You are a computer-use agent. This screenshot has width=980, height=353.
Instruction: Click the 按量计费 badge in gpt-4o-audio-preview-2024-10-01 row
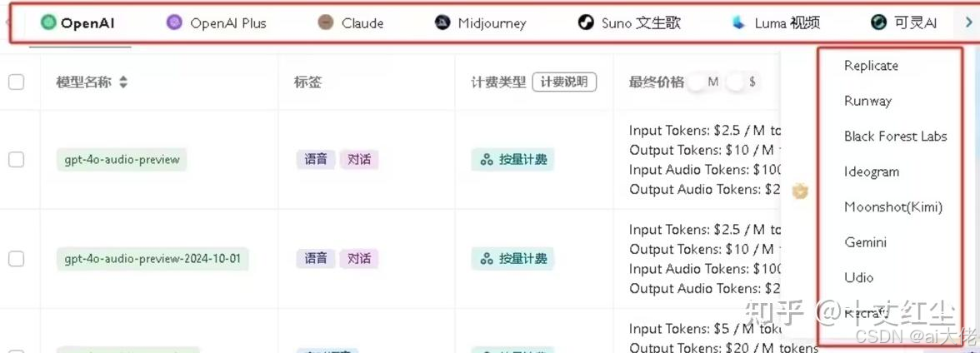pos(513,259)
